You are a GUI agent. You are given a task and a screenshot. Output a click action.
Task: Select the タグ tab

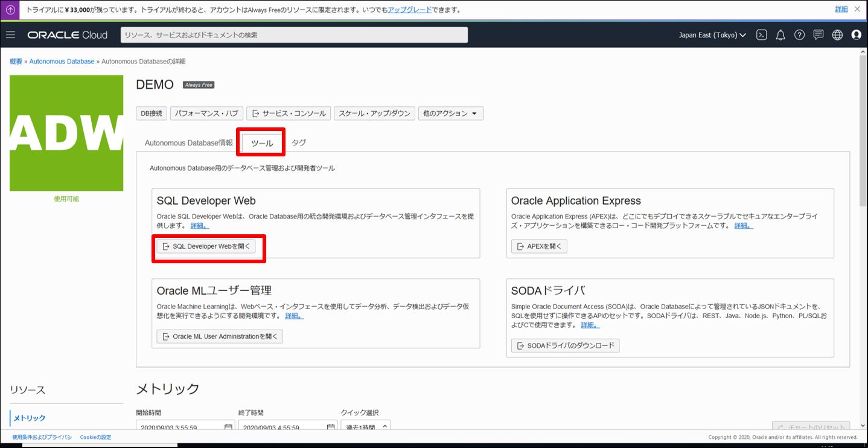point(299,143)
